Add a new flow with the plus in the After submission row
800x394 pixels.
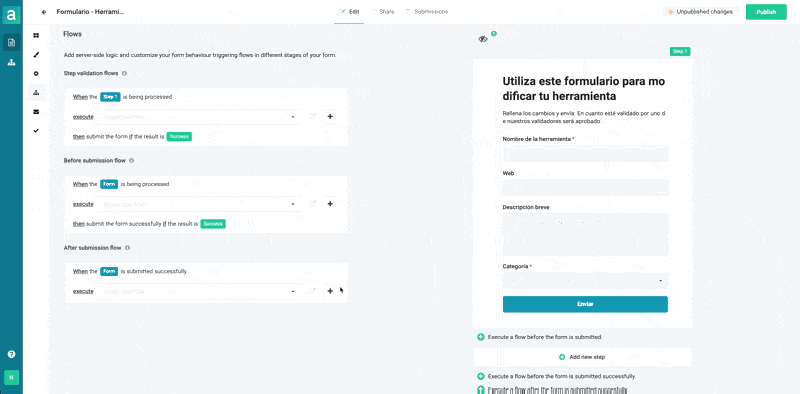point(330,291)
